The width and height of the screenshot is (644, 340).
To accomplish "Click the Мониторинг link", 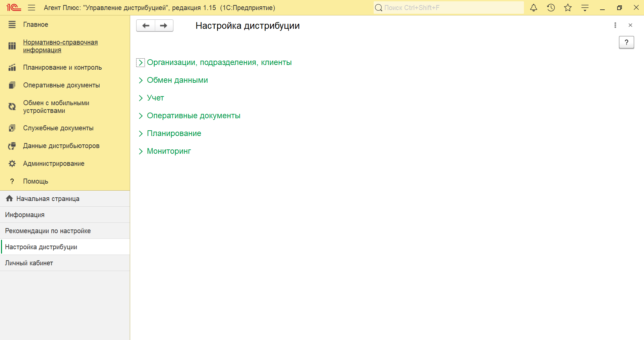I will point(169,151).
